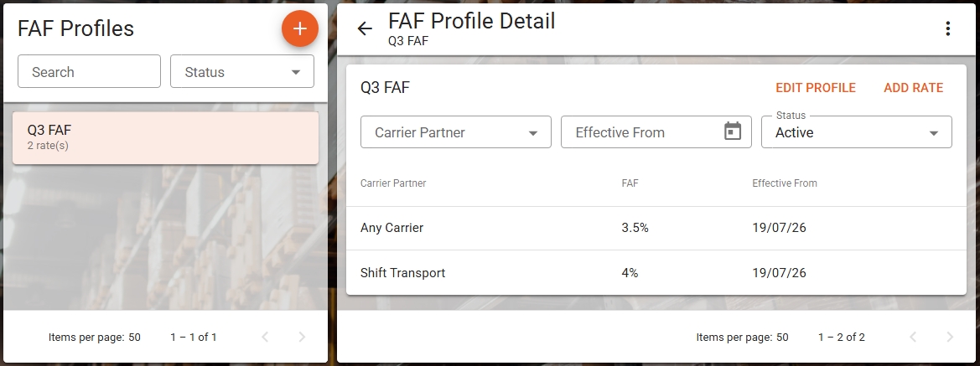The width and height of the screenshot is (980, 366).
Task: Sort by the Effective From column header
Action: click(785, 183)
